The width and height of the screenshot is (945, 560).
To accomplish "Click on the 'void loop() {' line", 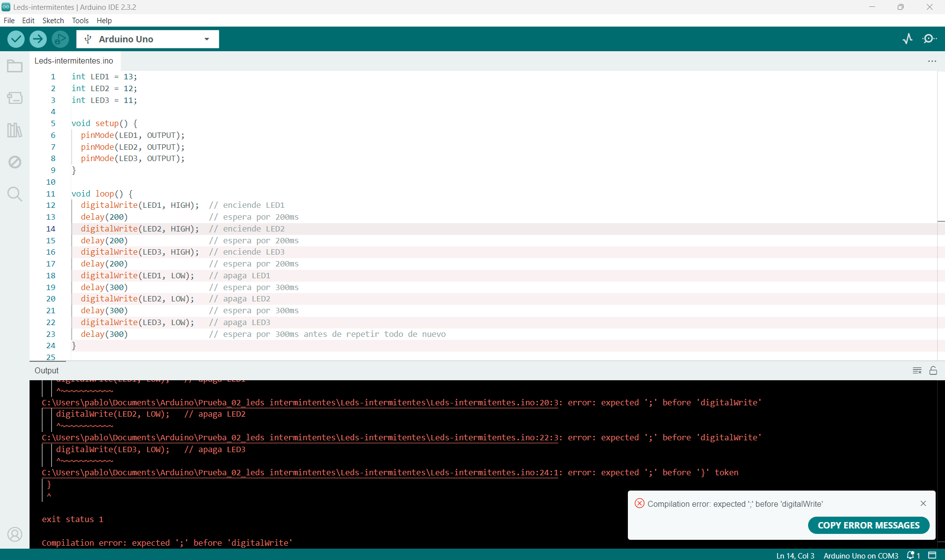I will 102,194.
